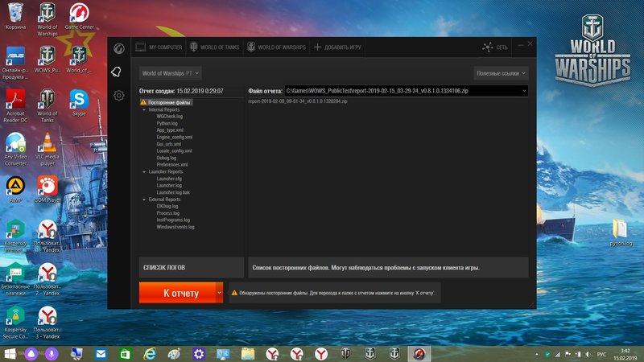Viewport: 644px width, 362px height.
Task: Select Launcher.log.bak in the tree
Action: pyautogui.click(x=173, y=192)
